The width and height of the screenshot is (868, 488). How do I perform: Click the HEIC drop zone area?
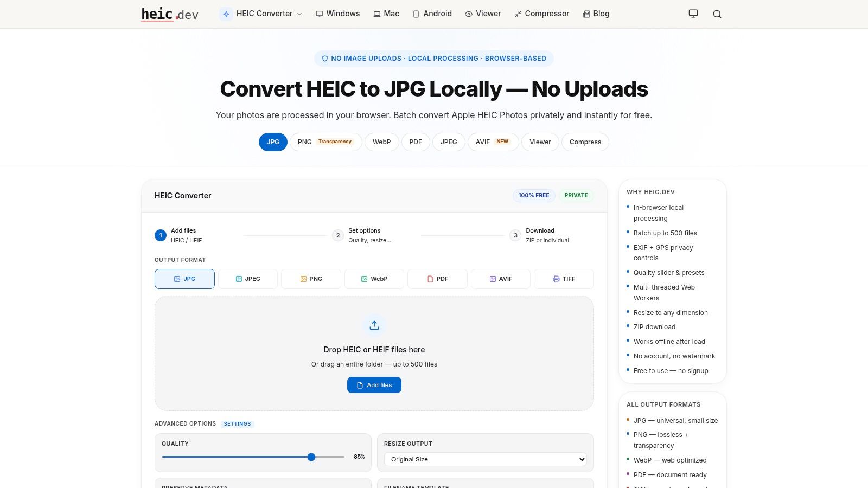(374, 353)
